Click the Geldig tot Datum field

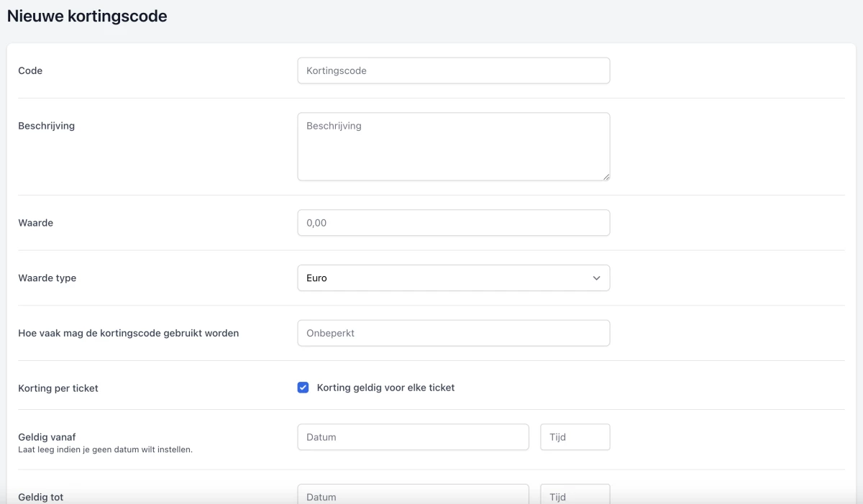click(413, 494)
